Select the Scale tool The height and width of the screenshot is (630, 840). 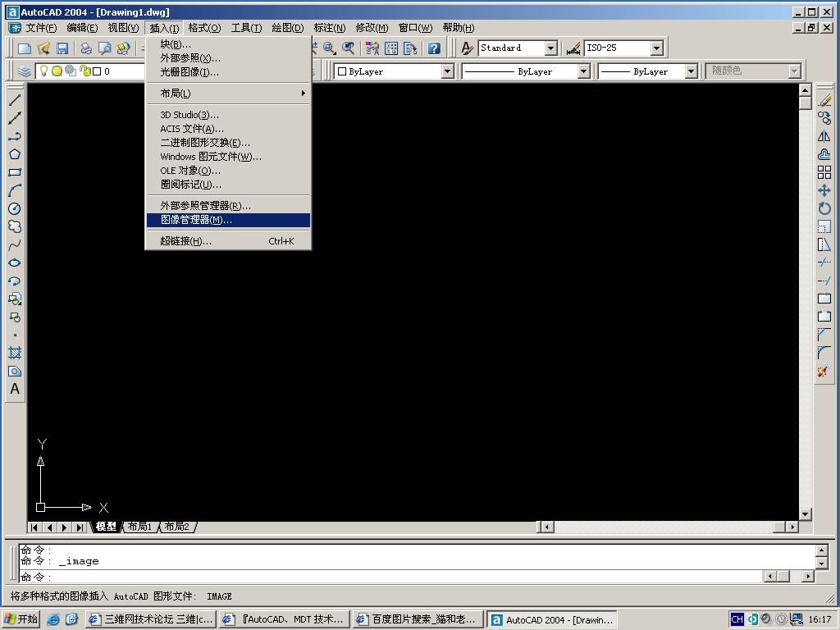pos(824,226)
